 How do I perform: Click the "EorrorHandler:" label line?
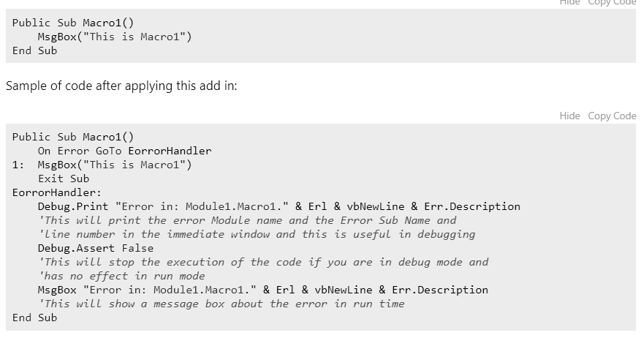tap(57, 193)
